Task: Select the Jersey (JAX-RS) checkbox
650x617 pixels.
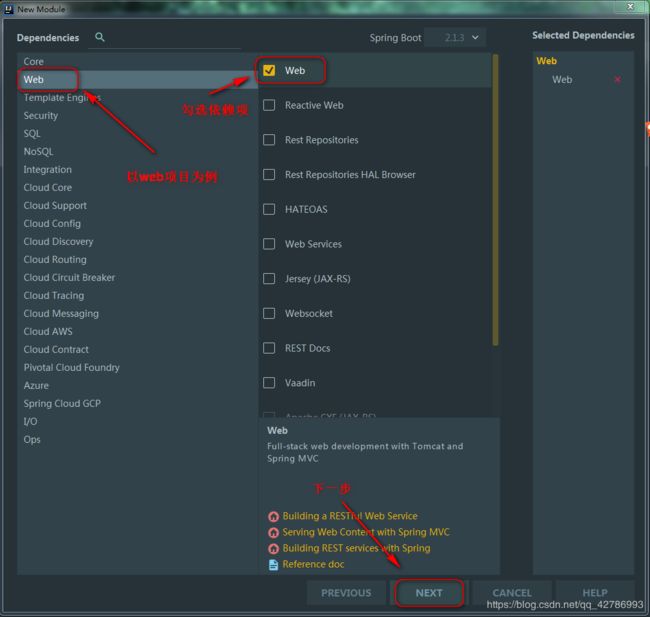Action: tap(269, 279)
